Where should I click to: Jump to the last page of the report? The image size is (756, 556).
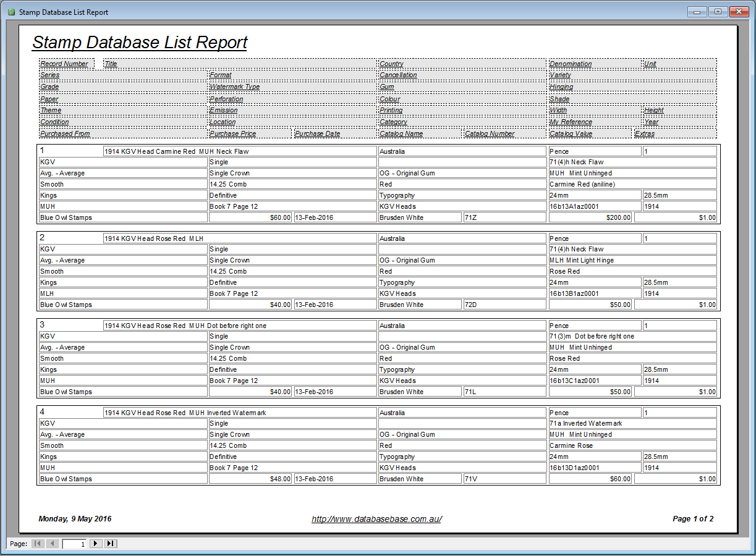click(111, 544)
